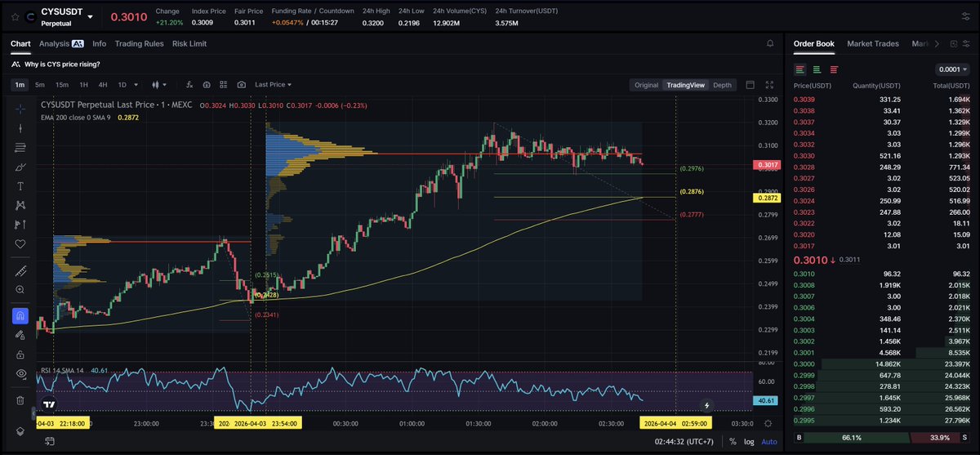This screenshot has width=980, height=455.
Task: Select the ruler measure tool
Action: [x=20, y=270]
